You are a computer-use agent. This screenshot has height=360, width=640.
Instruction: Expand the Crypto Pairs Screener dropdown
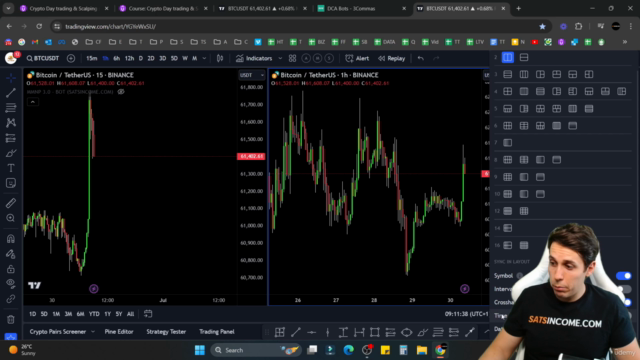click(93, 332)
